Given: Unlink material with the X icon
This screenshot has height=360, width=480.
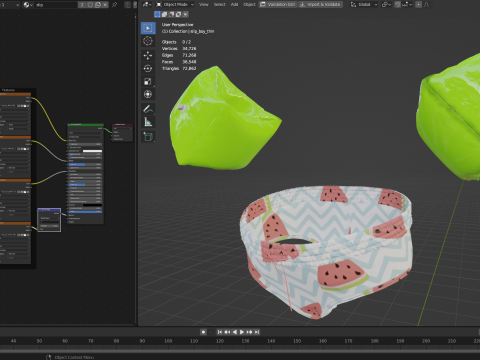Looking at the screenshot, I should [105, 5].
